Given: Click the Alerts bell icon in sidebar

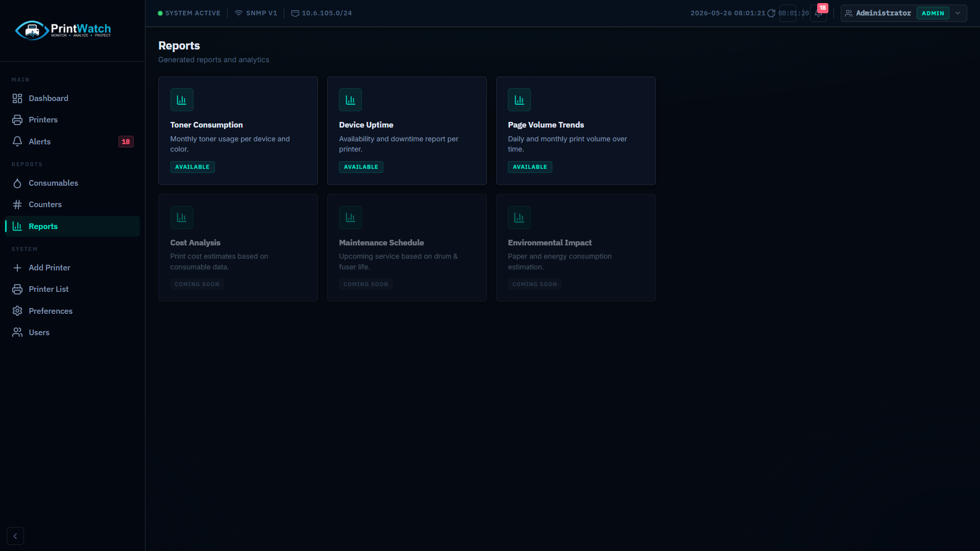Looking at the screenshot, I should (17, 142).
